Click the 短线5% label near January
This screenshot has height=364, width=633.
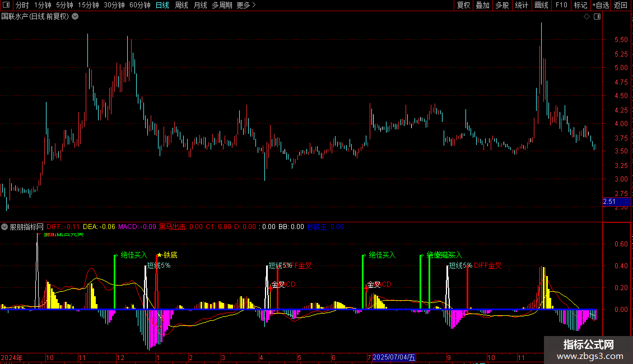click(158, 265)
